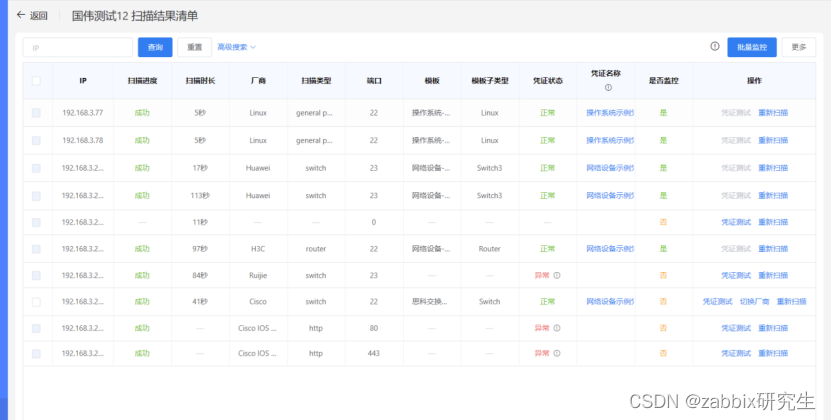Image resolution: width=831 pixels, height=420 pixels.
Task: Tick the checkbox of the Cisco 41秒 row
Action: [36, 302]
